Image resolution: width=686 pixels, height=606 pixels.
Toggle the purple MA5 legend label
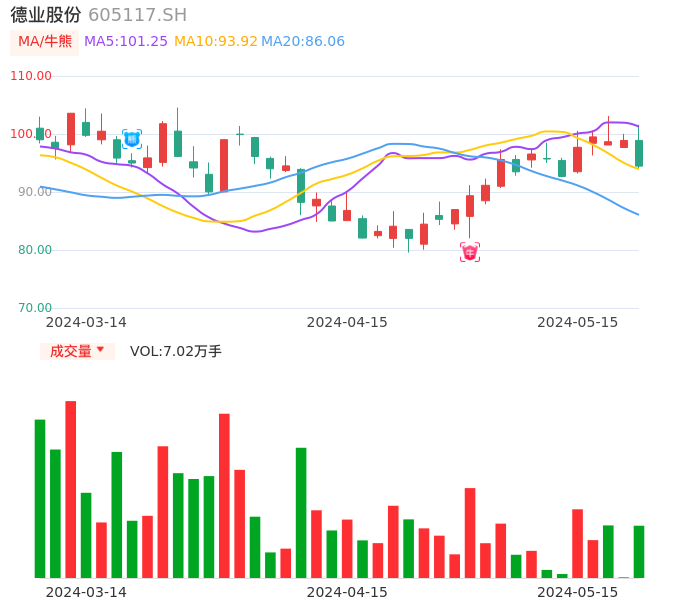[x=126, y=42]
